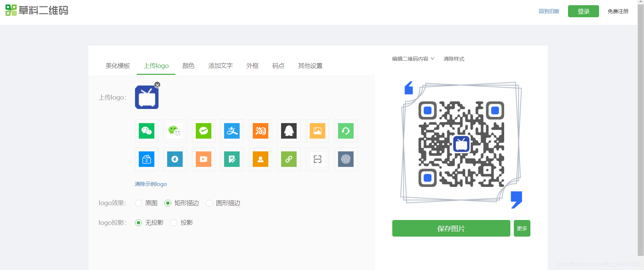644x270 pixels.
Task: Switch to the 颜色 tab
Action: pyautogui.click(x=189, y=66)
